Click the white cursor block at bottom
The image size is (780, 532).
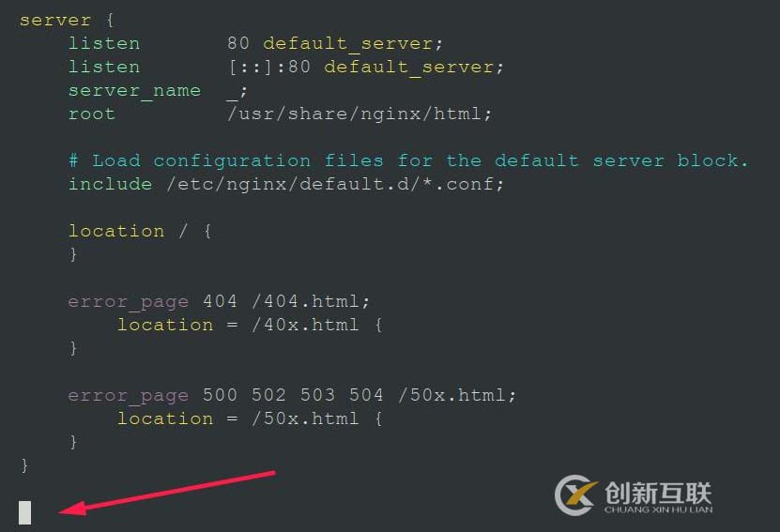(x=24, y=512)
